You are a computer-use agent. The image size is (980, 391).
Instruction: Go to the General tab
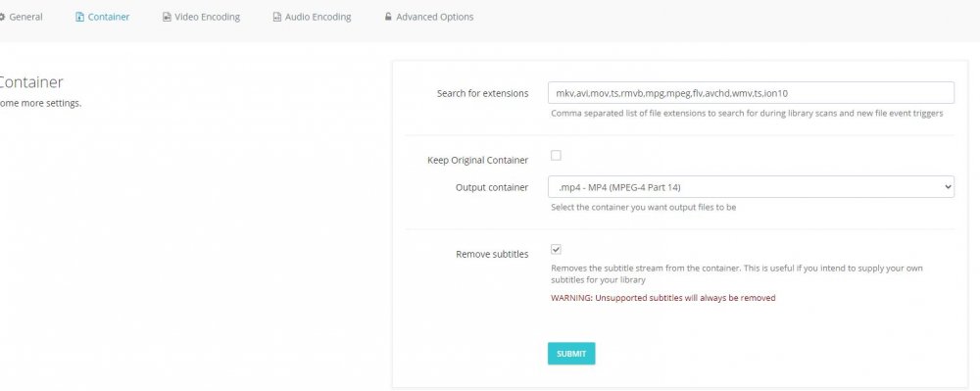click(x=25, y=18)
